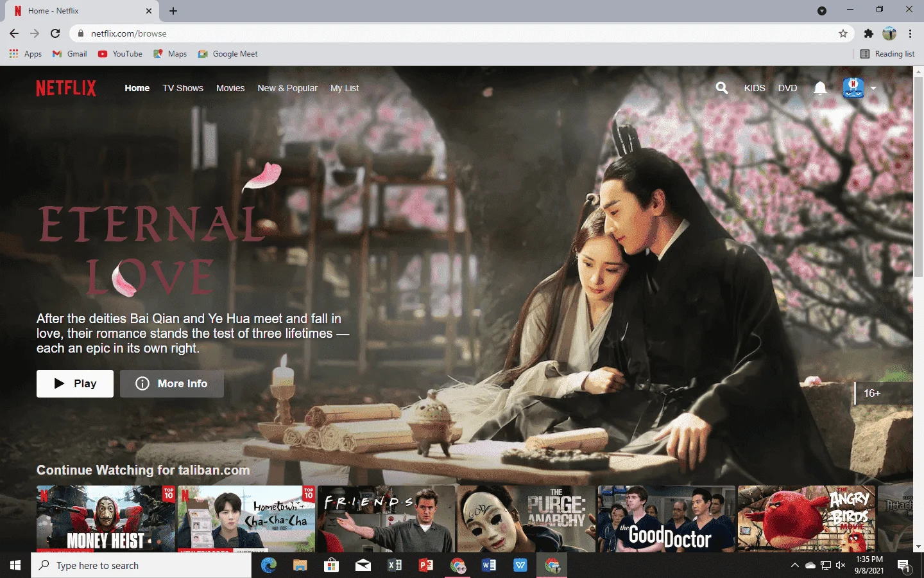
Task: Play Eternal Love
Action: 75,383
